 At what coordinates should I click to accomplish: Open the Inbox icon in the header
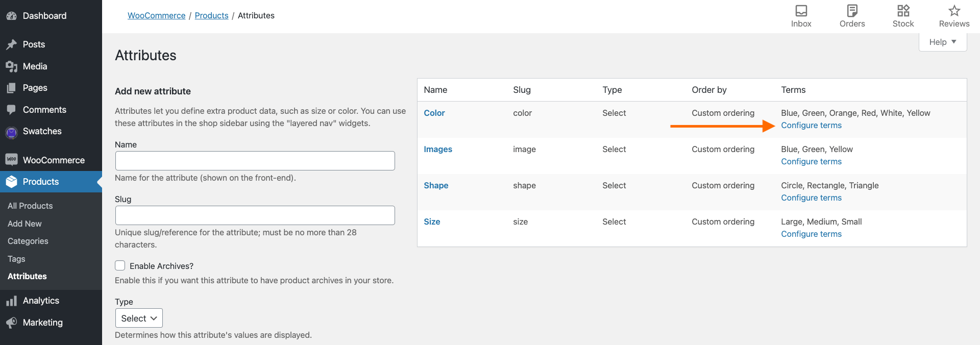coord(801,11)
